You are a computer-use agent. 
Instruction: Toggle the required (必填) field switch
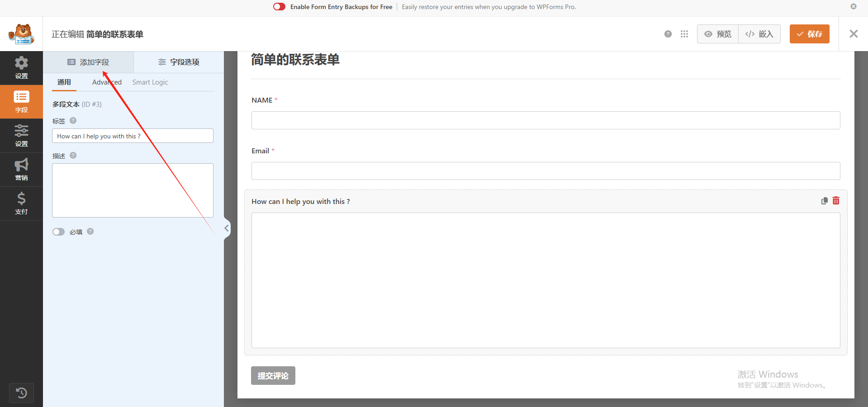(58, 232)
